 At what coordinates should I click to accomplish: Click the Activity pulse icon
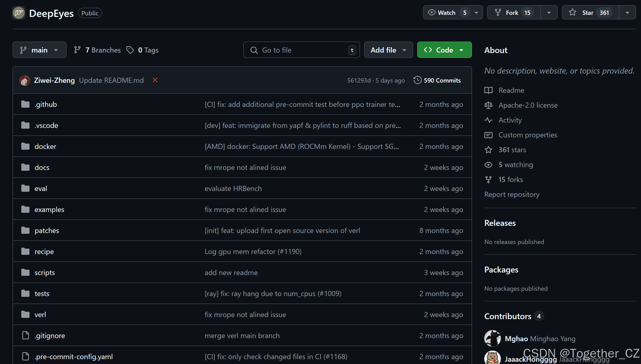pyautogui.click(x=488, y=120)
